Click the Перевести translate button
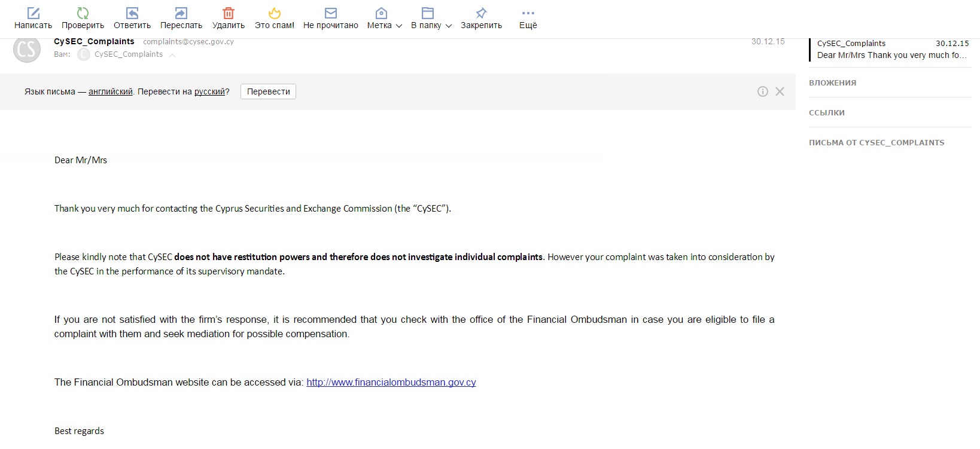This screenshot has height=449, width=980. pos(268,91)
